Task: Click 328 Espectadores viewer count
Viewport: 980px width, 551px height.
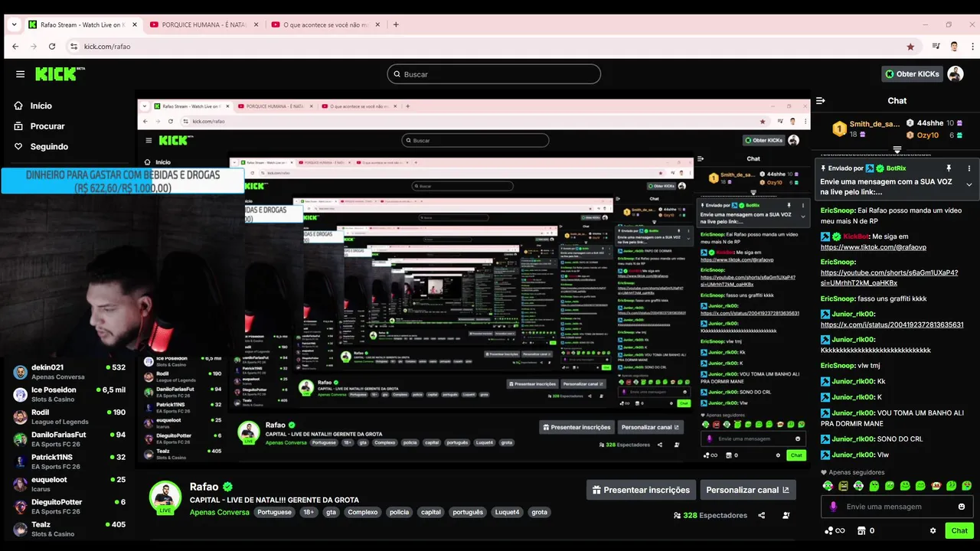Action: (x=710, y=516)
